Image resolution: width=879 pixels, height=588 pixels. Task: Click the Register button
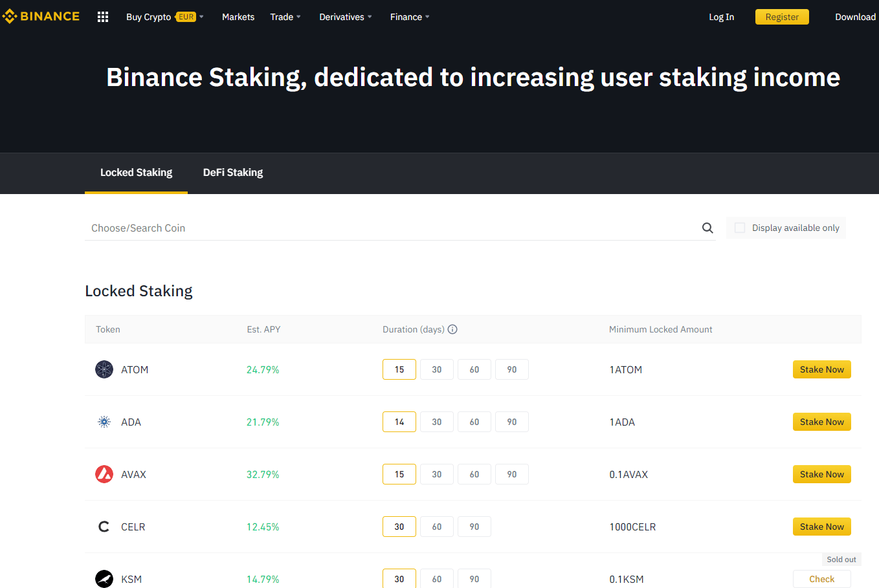782,17
